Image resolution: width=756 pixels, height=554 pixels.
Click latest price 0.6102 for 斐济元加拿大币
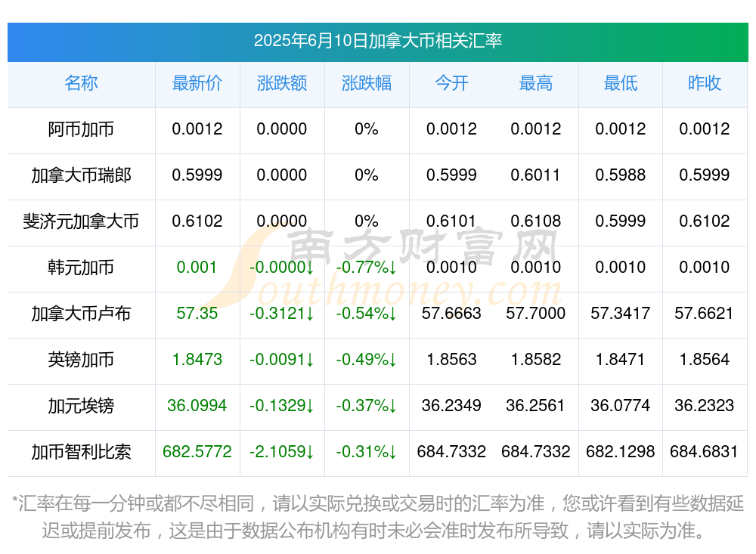pos(197,221)
